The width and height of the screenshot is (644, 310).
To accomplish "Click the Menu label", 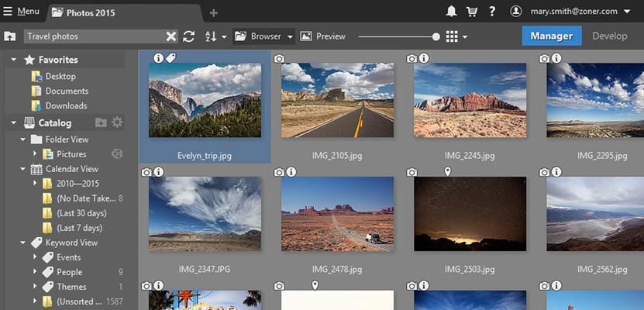I will coord(29,12).
